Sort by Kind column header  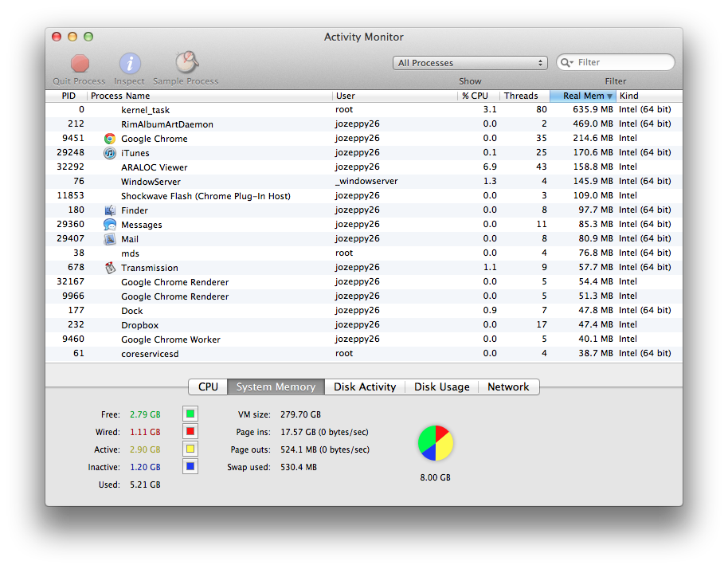(649, 96)
